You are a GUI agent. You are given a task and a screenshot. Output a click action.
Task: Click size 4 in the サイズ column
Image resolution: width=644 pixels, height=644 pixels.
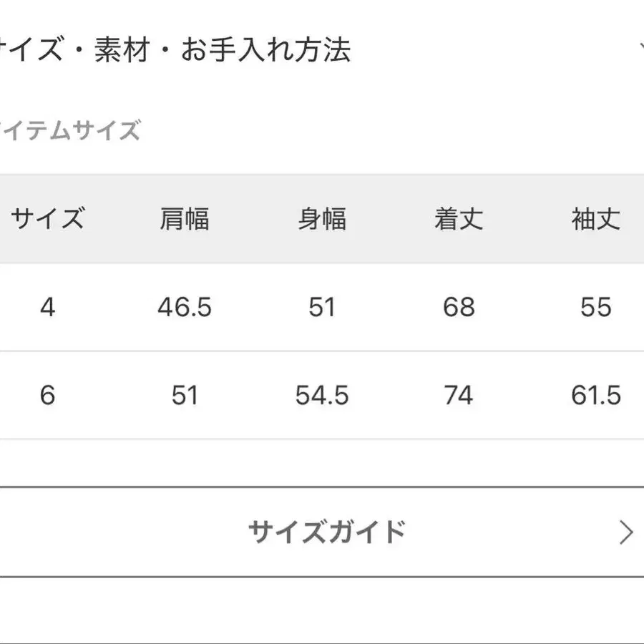[x=47, y=307]
